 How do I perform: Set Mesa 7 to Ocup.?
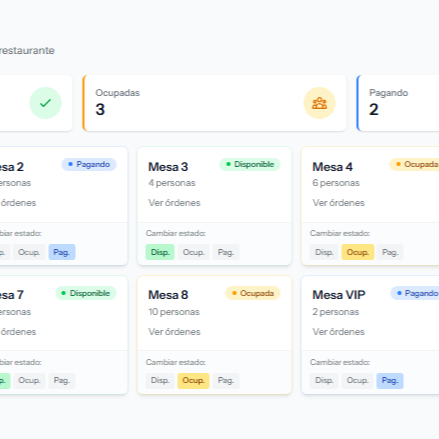[29, 381]
